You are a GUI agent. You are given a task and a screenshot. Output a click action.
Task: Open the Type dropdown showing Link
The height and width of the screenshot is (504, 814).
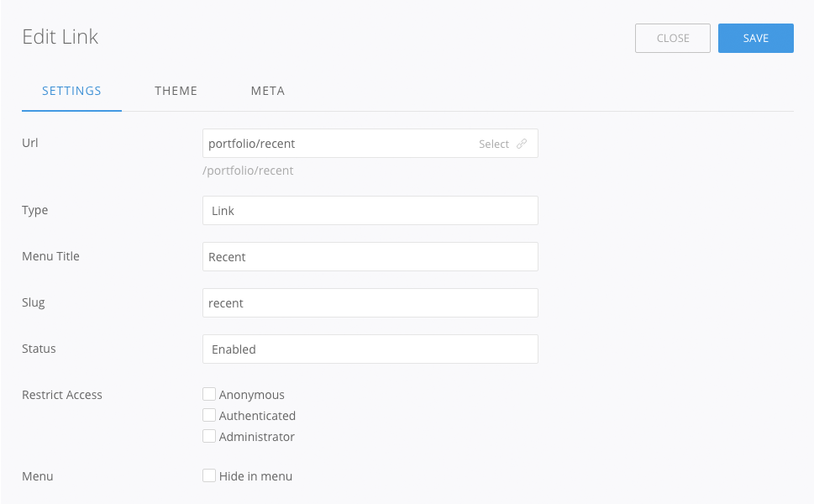370,211
